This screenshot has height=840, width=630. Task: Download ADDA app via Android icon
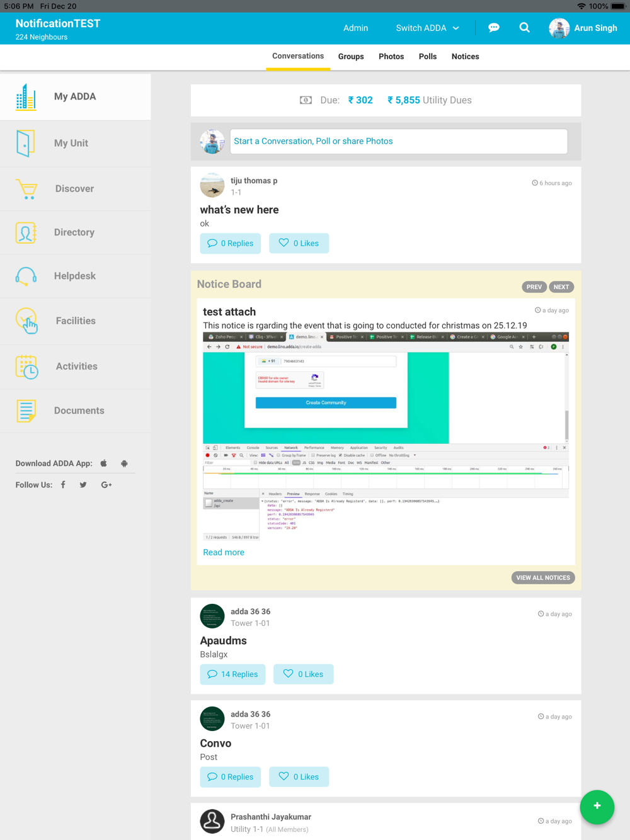[124, 463]
